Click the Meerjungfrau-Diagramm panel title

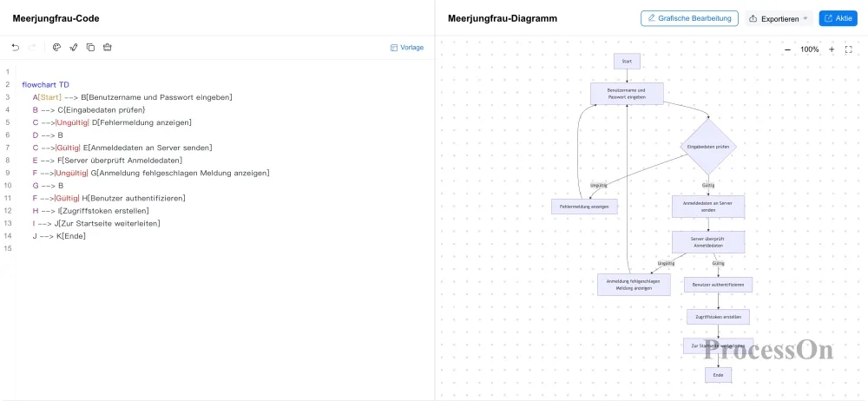coord(502,18)
